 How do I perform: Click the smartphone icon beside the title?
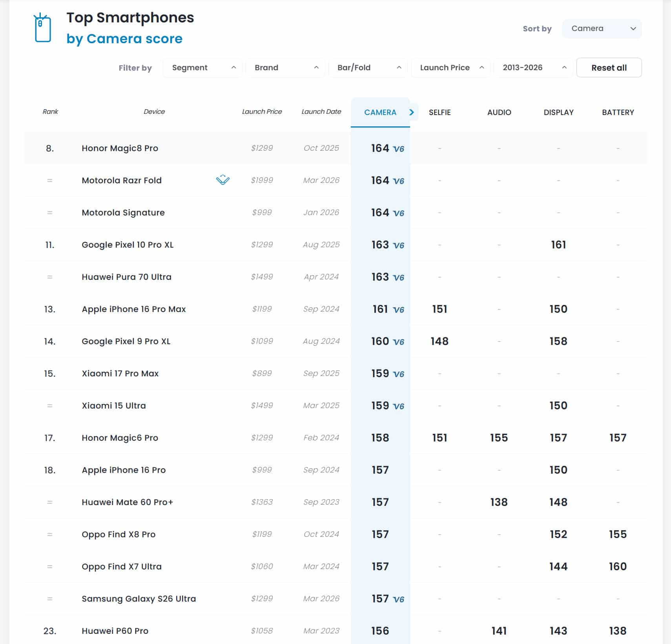(x=42, y=28)
